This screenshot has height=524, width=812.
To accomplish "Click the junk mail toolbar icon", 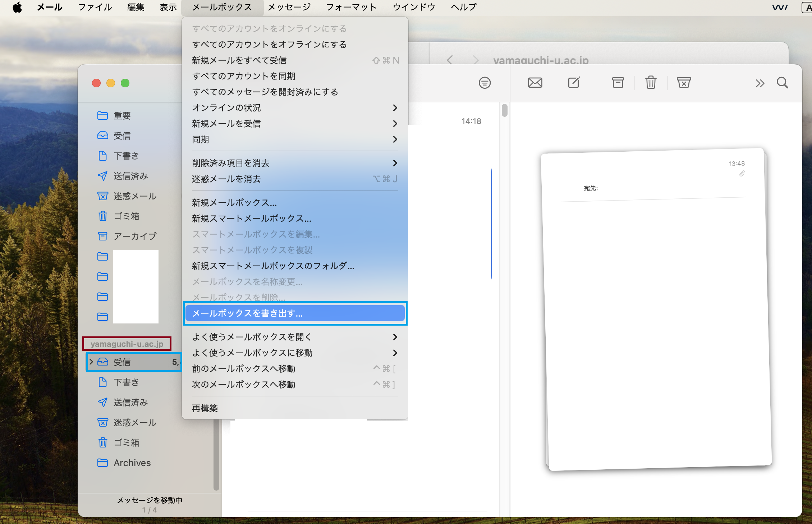I will [684, 83].
